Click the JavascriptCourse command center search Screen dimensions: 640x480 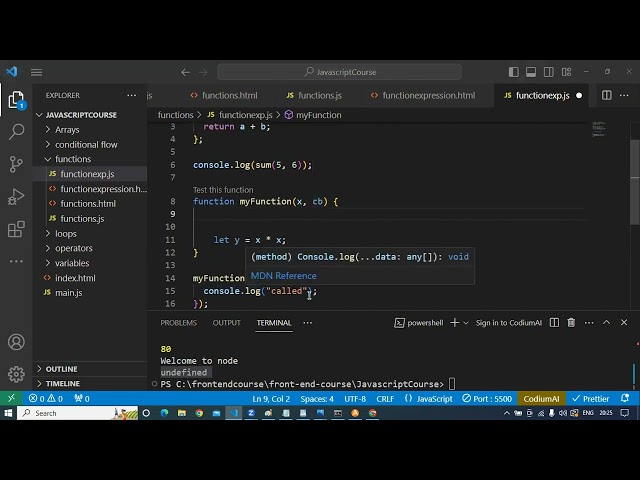coord(340,72)
